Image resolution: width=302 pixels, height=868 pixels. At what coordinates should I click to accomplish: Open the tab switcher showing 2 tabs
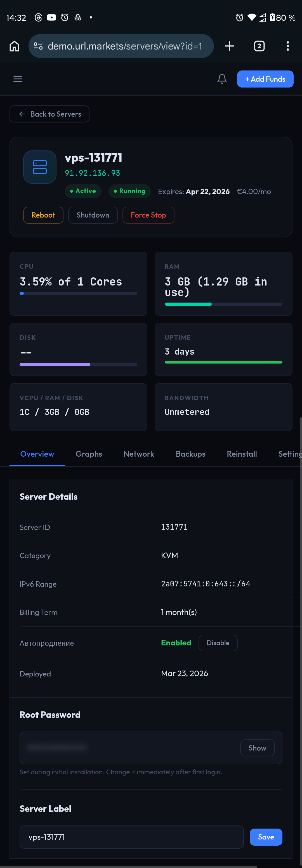tap(259, 46)
